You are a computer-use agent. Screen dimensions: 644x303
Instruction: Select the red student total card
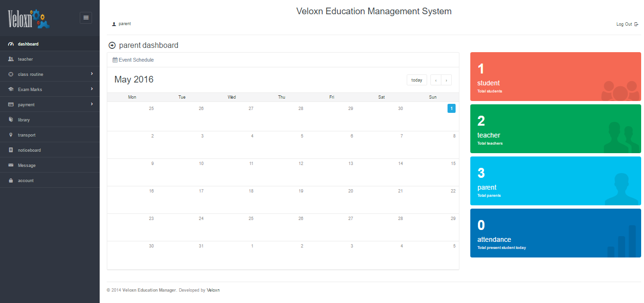point(555,76)
